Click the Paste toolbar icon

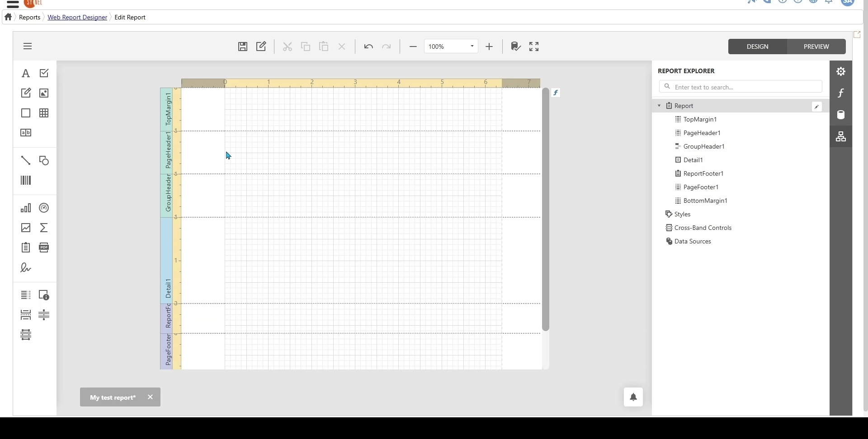point(324,47)
